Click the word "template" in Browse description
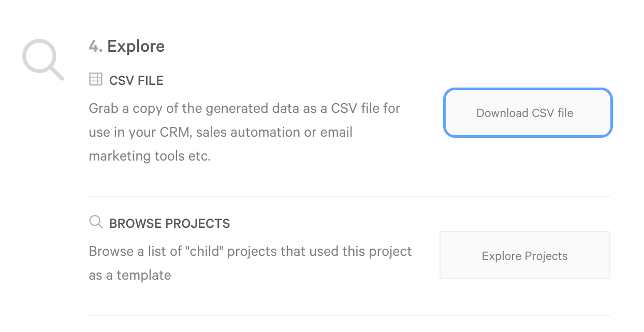 (143, 276)
